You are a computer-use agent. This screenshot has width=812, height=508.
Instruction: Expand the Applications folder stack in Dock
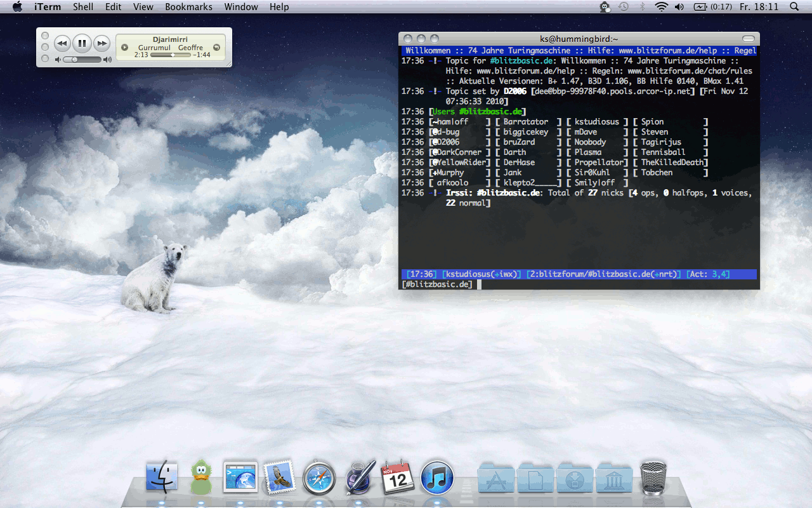pyautogui.click(x=495, y=479)
